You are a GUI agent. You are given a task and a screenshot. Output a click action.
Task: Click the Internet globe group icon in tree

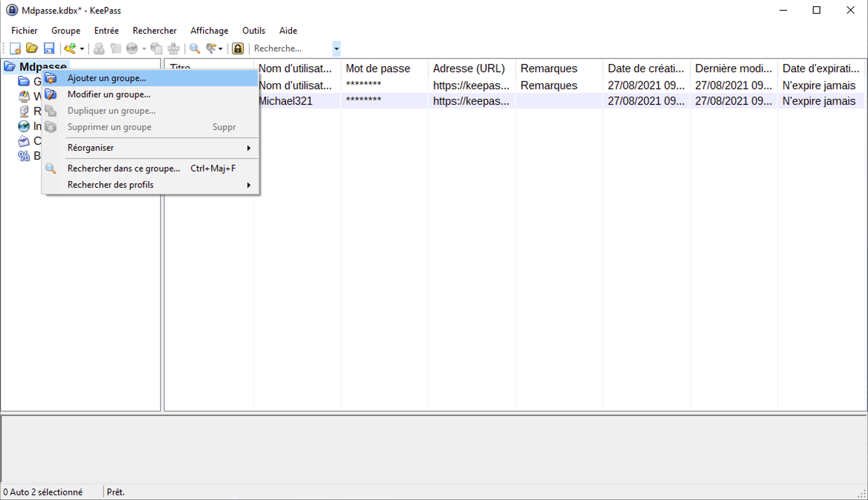click(x=24, y=126)
